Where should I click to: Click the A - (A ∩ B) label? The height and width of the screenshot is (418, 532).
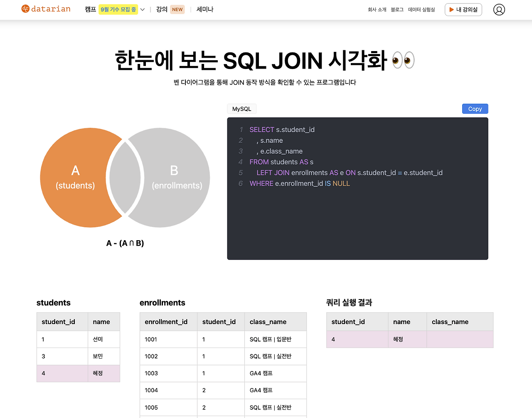click(x=125, y=243)
